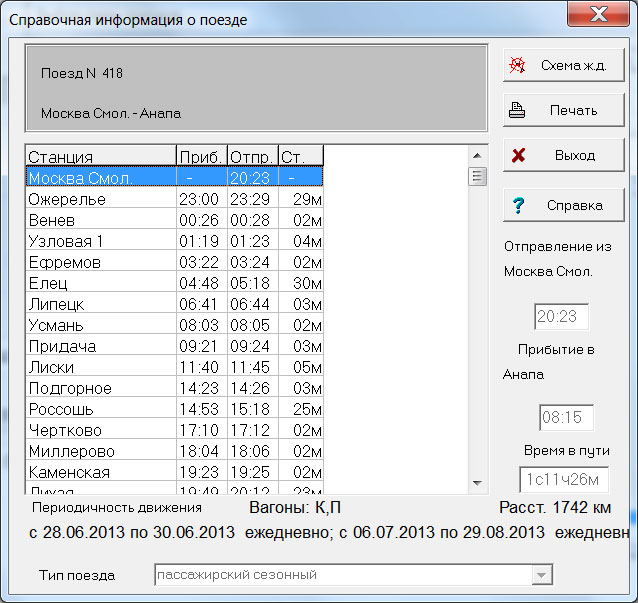Click the red X icon on Выход

pyautogui.click(x=518, y=156)
